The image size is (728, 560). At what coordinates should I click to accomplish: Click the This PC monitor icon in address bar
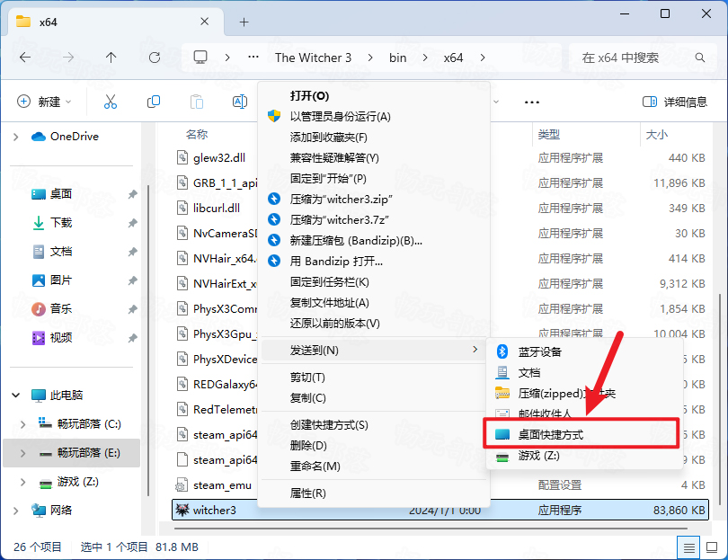200,58
